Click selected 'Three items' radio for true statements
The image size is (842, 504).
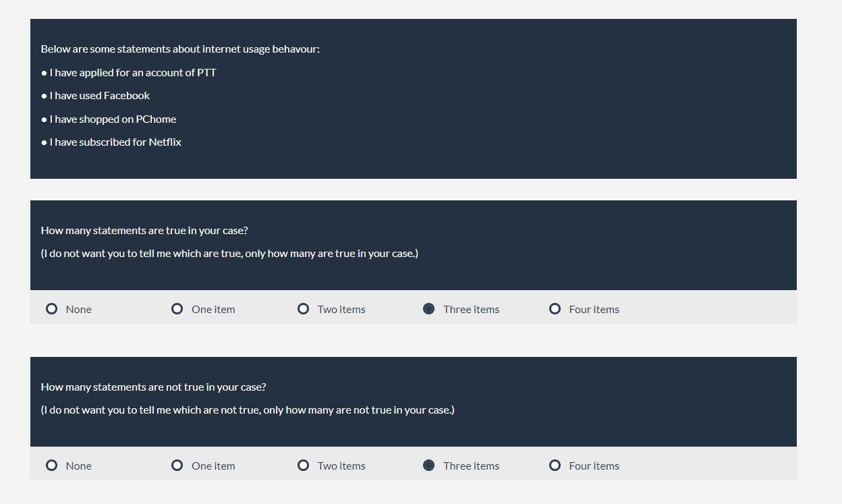click(x=429, y=309)
